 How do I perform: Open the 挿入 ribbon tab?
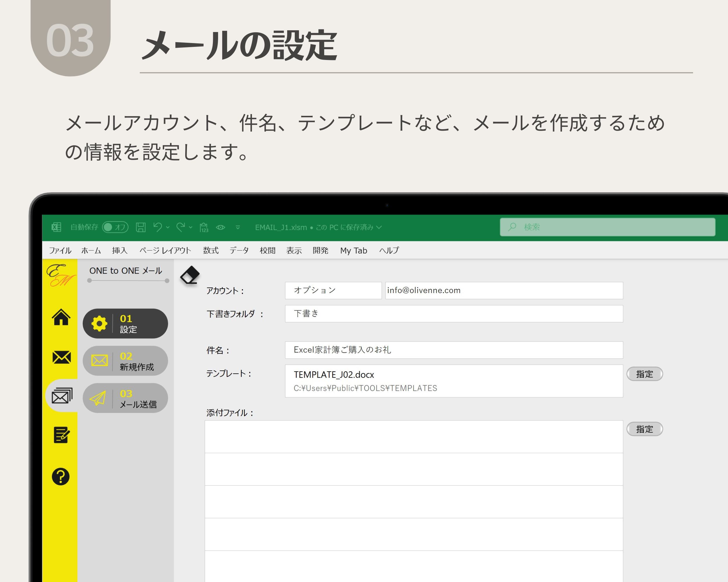(119, 250)
